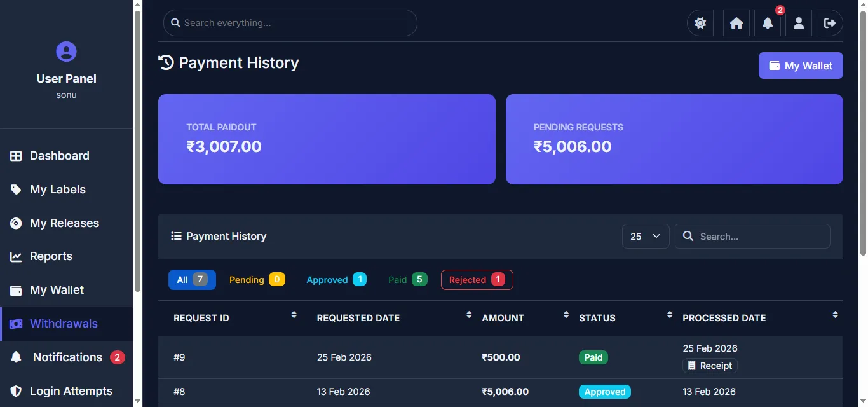Click the username sonu in sidebar
The height and width of the screenshot is (407, 868).
66,95
